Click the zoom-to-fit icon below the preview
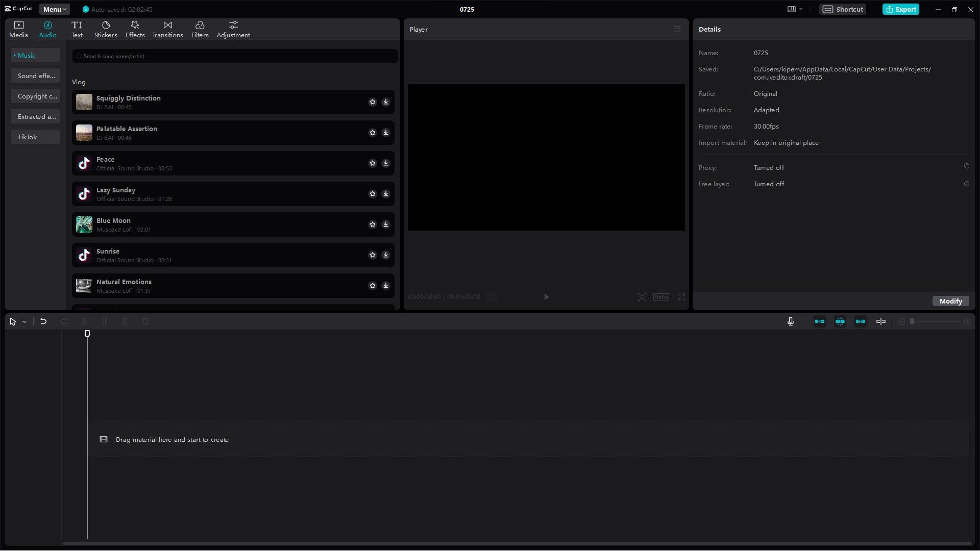 pyautogui.click(x=642, y=297)
